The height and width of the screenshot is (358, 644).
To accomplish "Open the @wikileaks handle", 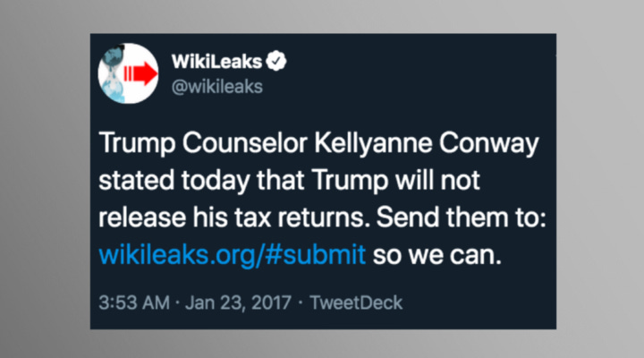I will (216, 87).
